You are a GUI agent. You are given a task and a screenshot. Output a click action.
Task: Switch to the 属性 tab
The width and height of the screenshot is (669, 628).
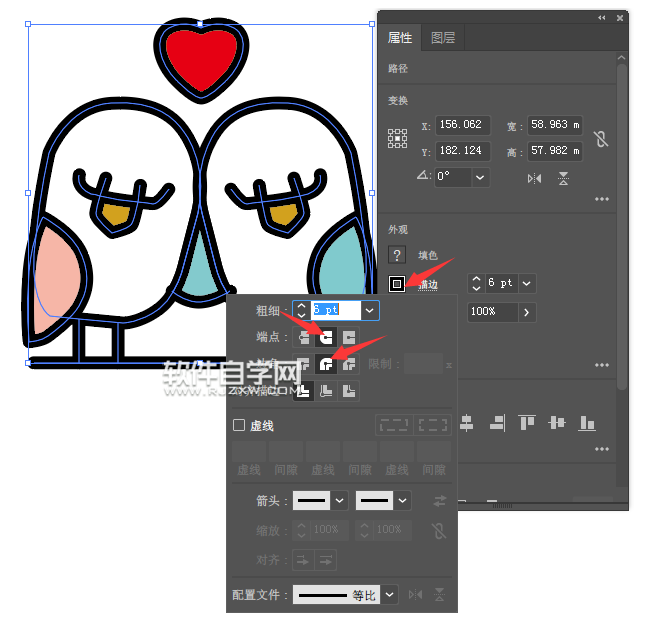[x=400, y=38]
